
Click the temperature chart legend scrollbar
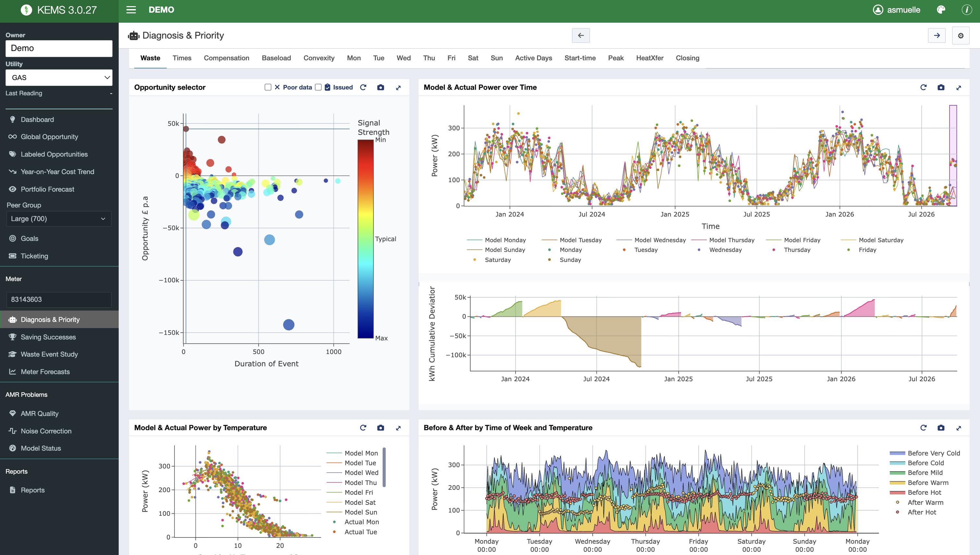point(384,467)
